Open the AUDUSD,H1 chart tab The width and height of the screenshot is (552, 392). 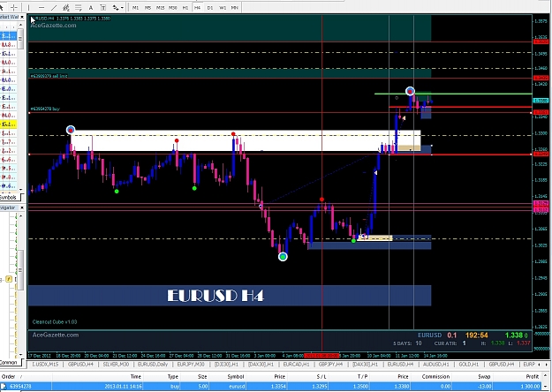(435, 365)
